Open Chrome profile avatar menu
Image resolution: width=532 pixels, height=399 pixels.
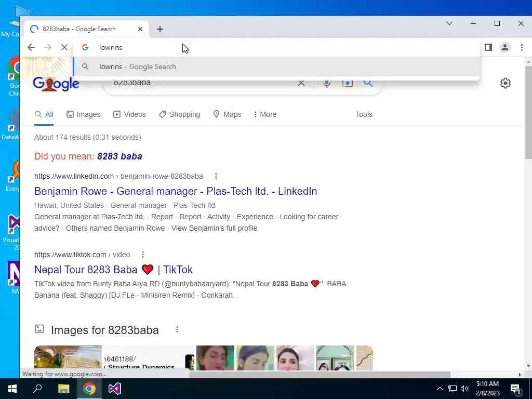[x=505, y=47]
